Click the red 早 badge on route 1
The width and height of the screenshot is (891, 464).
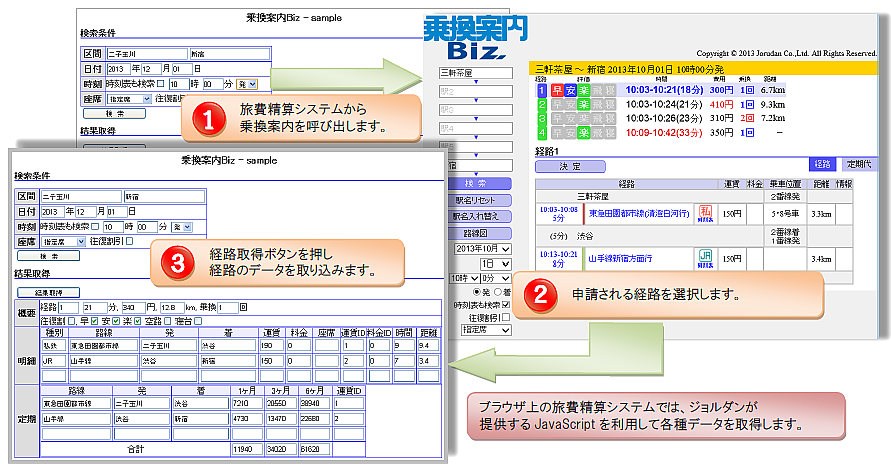tap(557, 90)
